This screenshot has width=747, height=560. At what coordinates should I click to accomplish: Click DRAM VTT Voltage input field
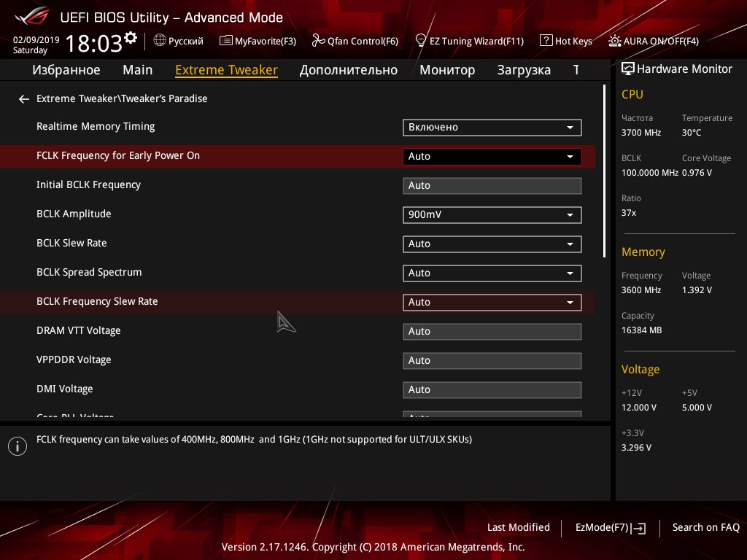(492, 332)
